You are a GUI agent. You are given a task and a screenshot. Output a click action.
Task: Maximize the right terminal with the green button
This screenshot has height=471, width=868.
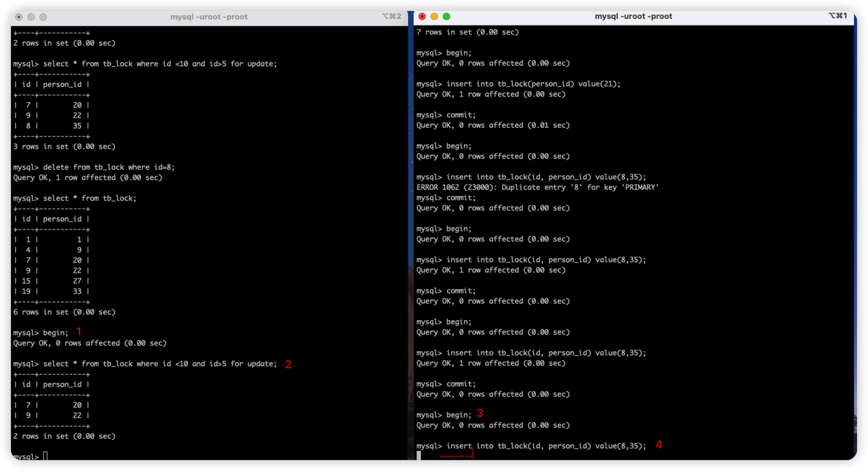coord(446,16)
